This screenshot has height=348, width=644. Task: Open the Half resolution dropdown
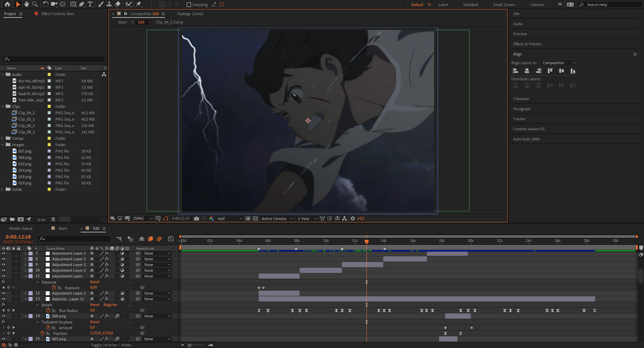tap(230, 219)
